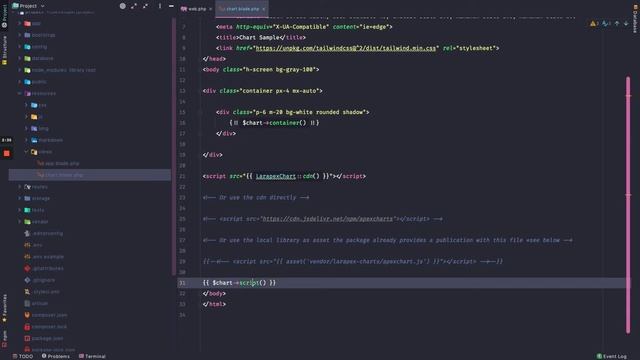Open the Project panel options menu

[x=160, y=6]
